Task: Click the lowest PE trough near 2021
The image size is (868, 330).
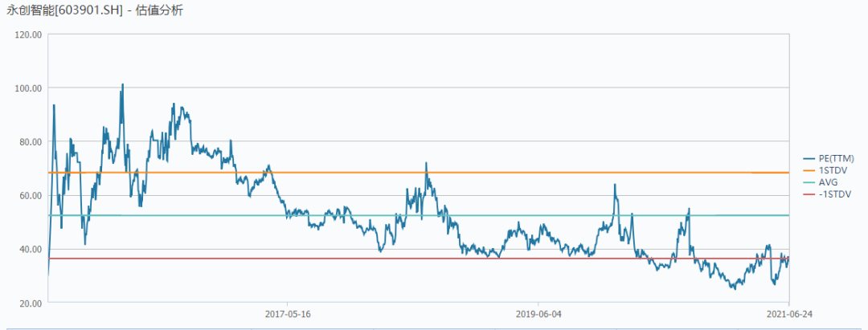Action: tap(733, 287)
